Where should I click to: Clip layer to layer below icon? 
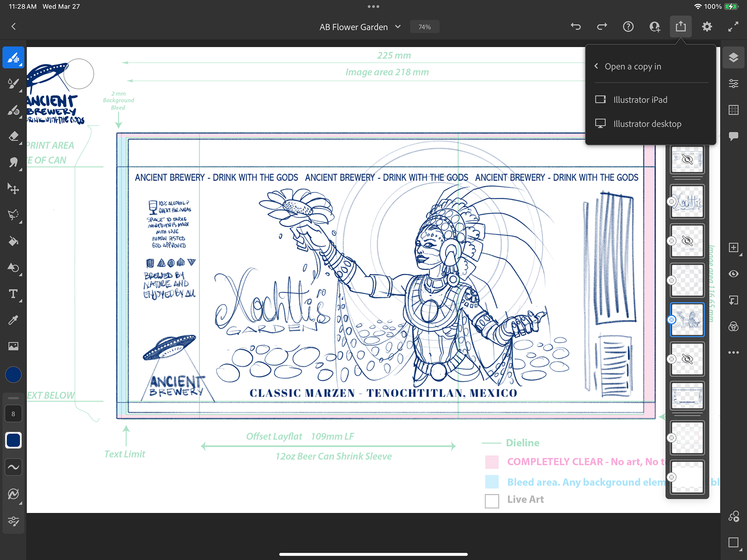pos(733,300)
